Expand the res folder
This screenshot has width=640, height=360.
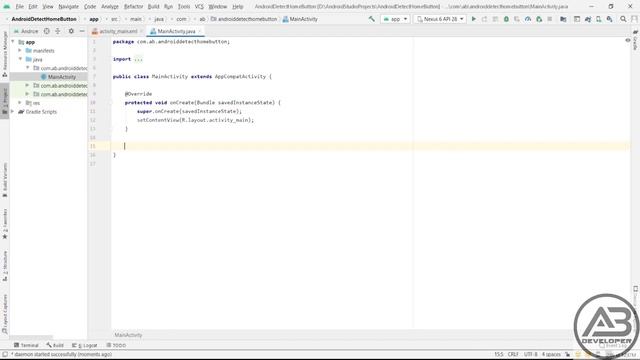(20, 103)
